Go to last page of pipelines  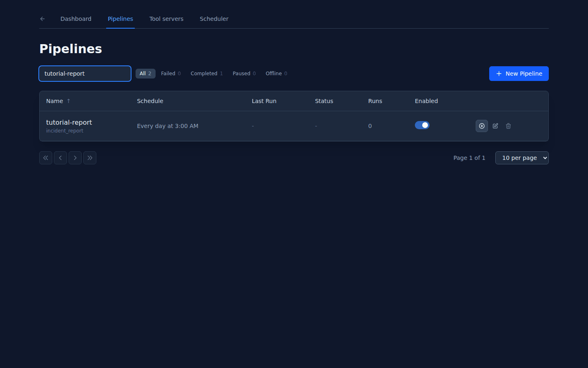point(90,158)
